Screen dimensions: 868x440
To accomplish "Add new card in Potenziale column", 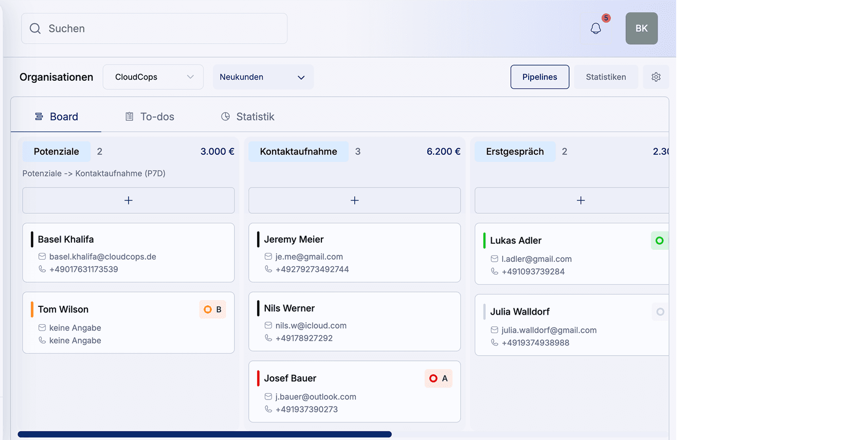I will coord(129,200).
